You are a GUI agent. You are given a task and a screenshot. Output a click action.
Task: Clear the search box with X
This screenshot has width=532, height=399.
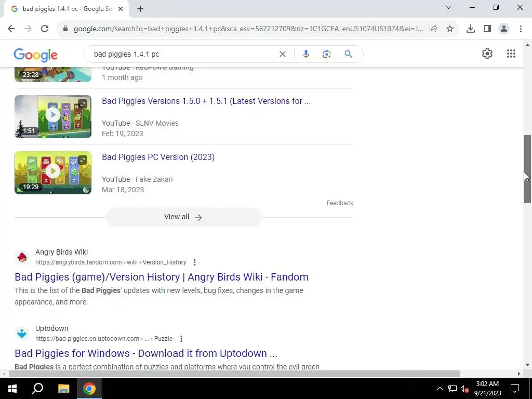tap(282, 54)
